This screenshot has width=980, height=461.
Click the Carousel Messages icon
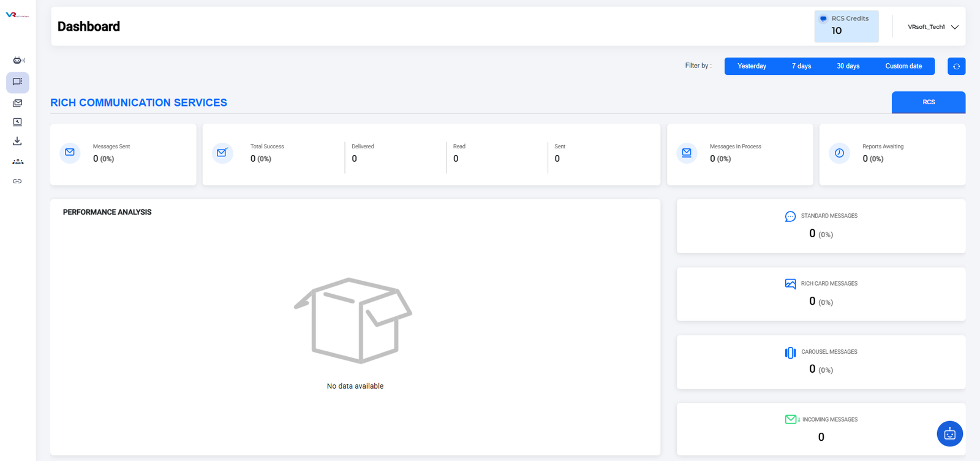pyautogui.click(x=790, y=352)
